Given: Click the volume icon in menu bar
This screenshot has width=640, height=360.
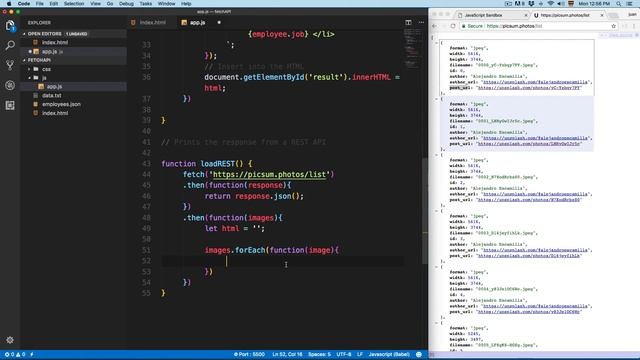Looking at the screenshot, I should click(561, 4).
